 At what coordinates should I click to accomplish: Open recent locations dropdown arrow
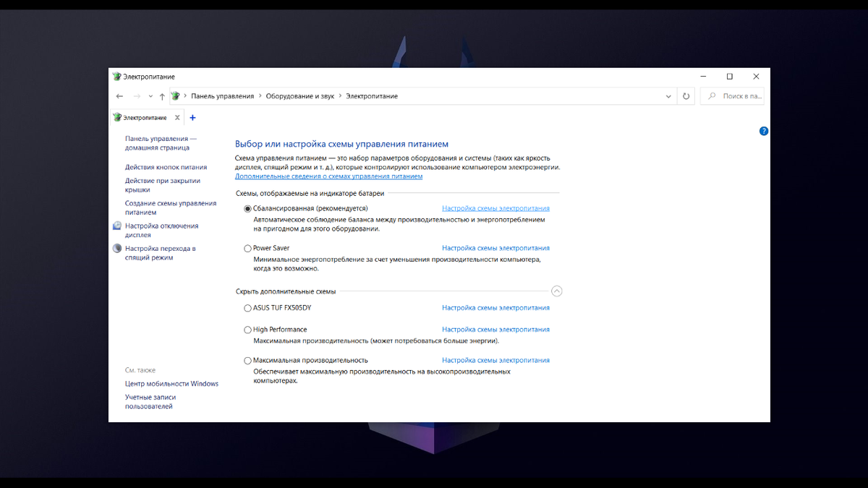click(x=150, y=96)
